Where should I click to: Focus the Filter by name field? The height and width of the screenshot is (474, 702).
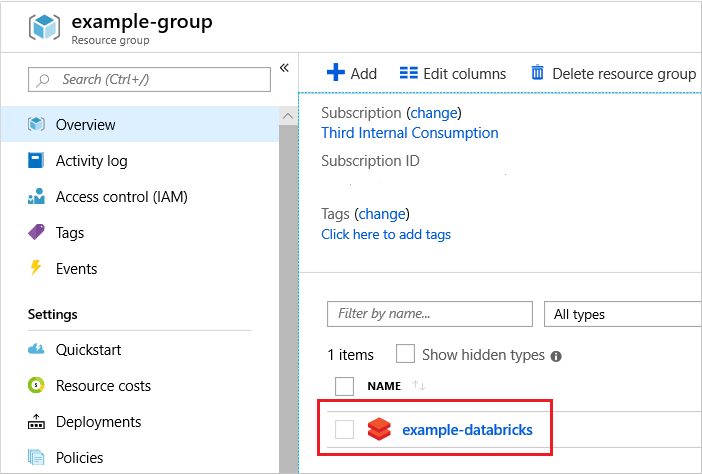(x=429, y=314)
